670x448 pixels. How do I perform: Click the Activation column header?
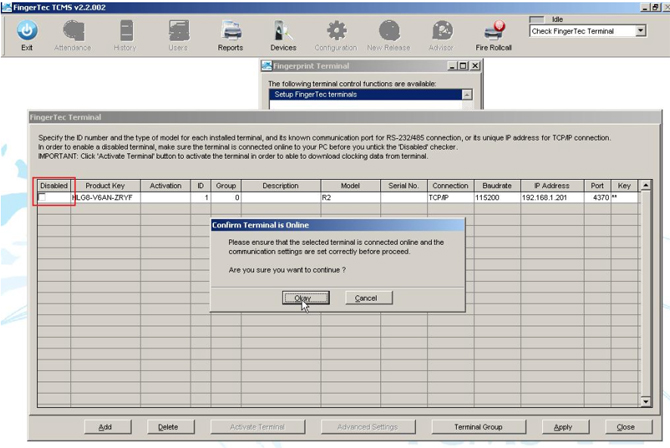point(165,186)
